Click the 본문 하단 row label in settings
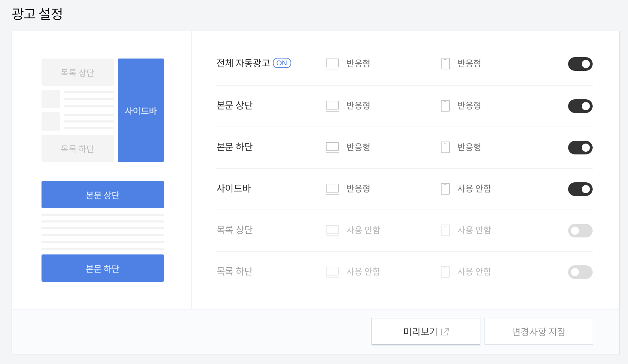 coord(234,147)
